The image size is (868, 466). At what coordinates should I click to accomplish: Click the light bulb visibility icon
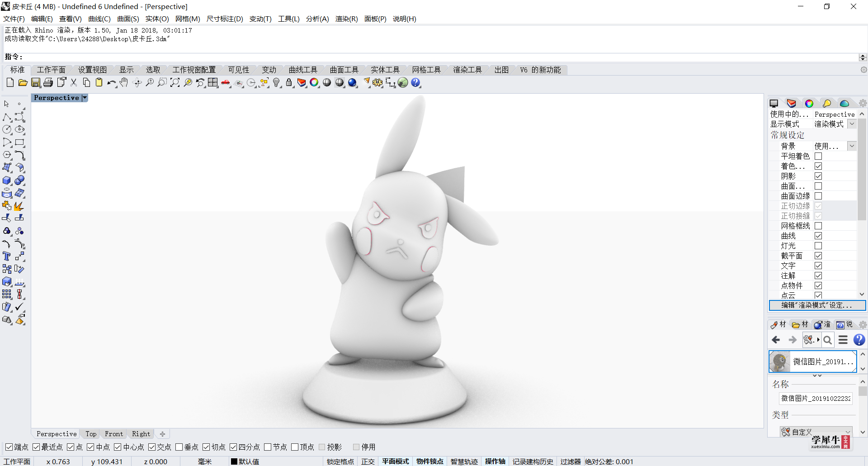coord(277,82)
